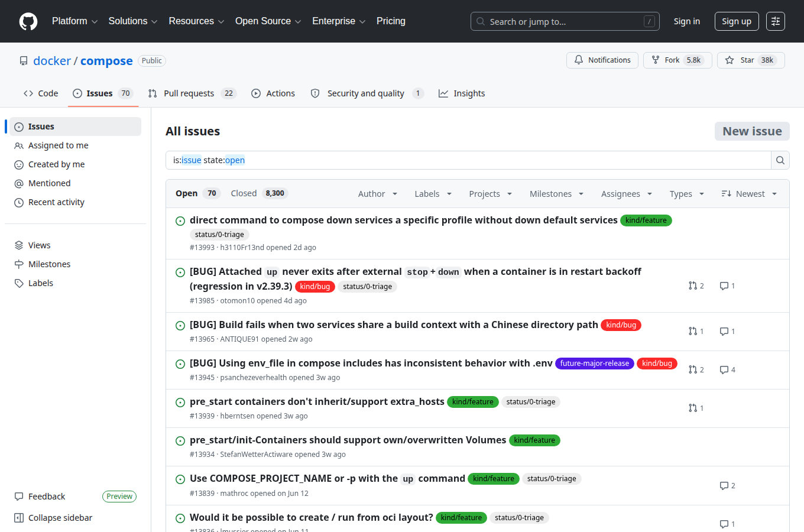804x532 pixels.
Task: Expand the Solutions menu
Action: [x=133, y=21]
